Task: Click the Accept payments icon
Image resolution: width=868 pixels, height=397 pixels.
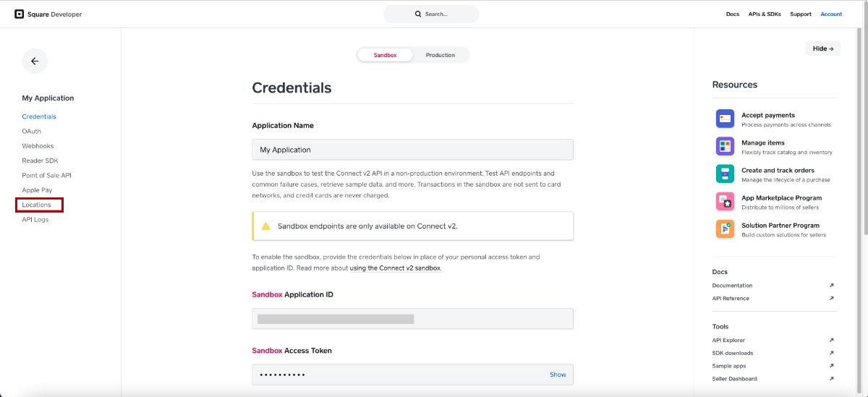Action: tap(725, 119)
